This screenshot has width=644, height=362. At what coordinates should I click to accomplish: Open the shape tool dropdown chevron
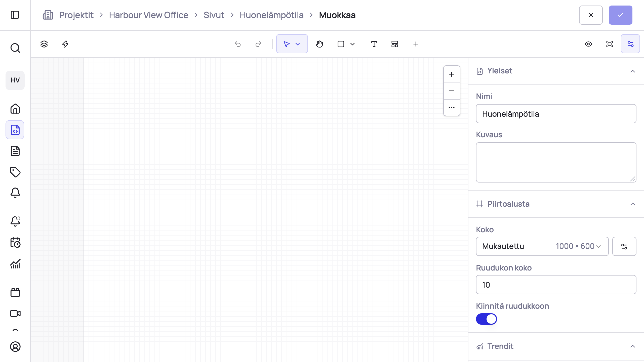pyautogui.click(x=352, y=44)
